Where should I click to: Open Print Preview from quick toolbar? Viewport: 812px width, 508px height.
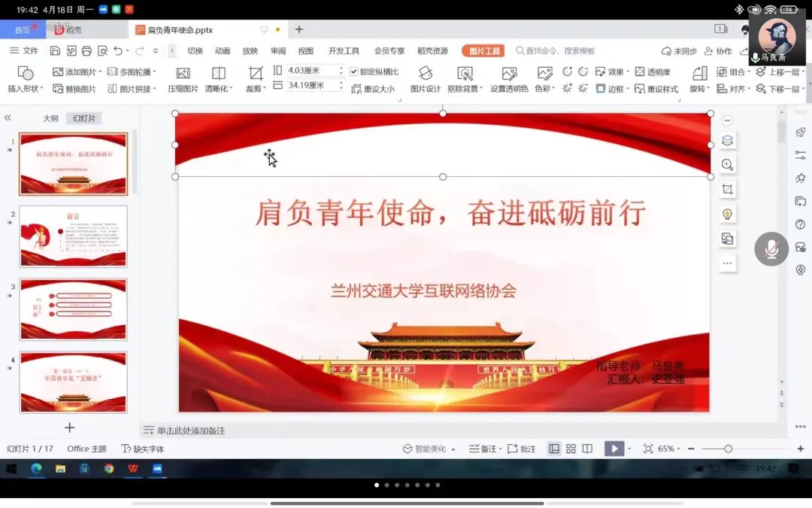102,51
